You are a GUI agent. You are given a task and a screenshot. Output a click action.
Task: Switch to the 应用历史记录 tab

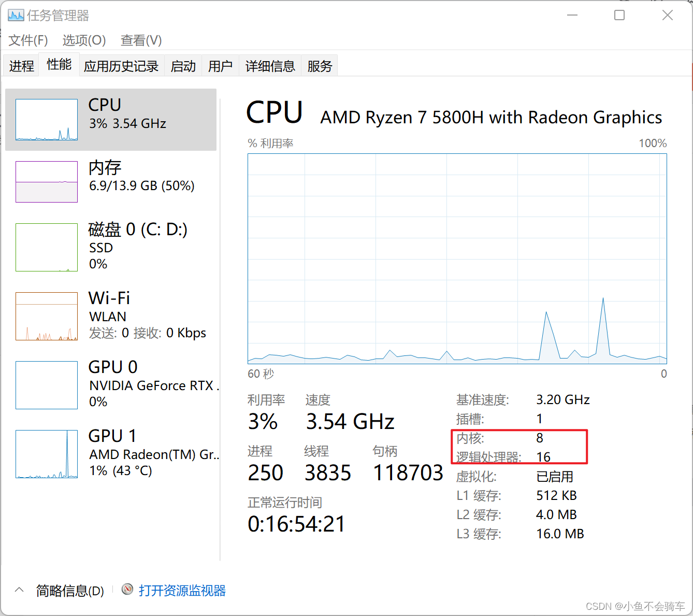(x=121, y=66)
